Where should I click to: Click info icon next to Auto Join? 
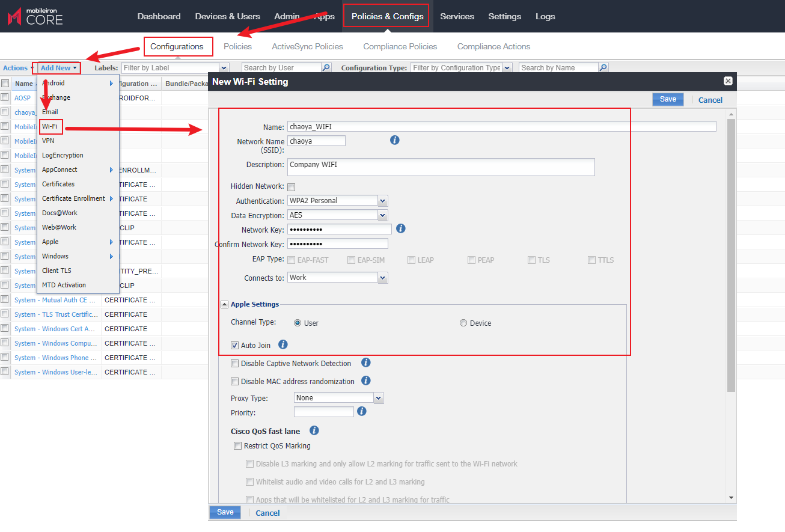pos(283,344)
